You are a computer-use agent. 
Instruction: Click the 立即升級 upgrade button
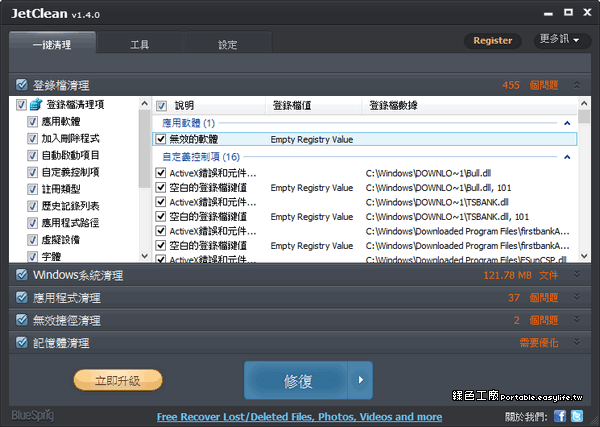pos(118,380)
